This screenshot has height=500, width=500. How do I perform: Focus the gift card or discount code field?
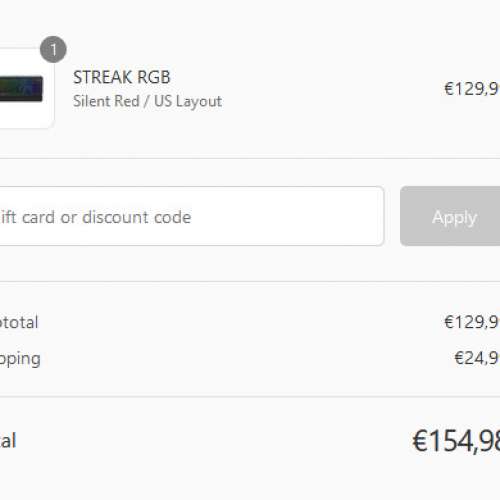click(x=192, y=216)
